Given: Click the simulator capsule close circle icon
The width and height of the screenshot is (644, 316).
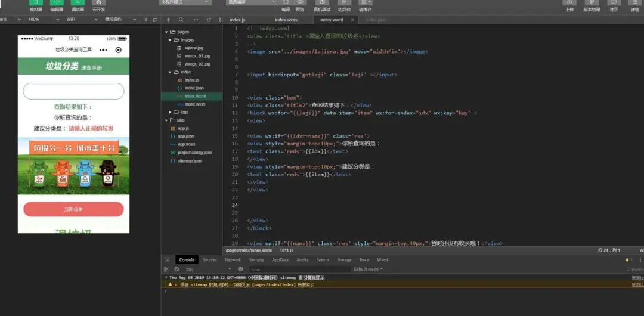Looking at the screenshot, I should pyautogui.click(x=118, y=50).
